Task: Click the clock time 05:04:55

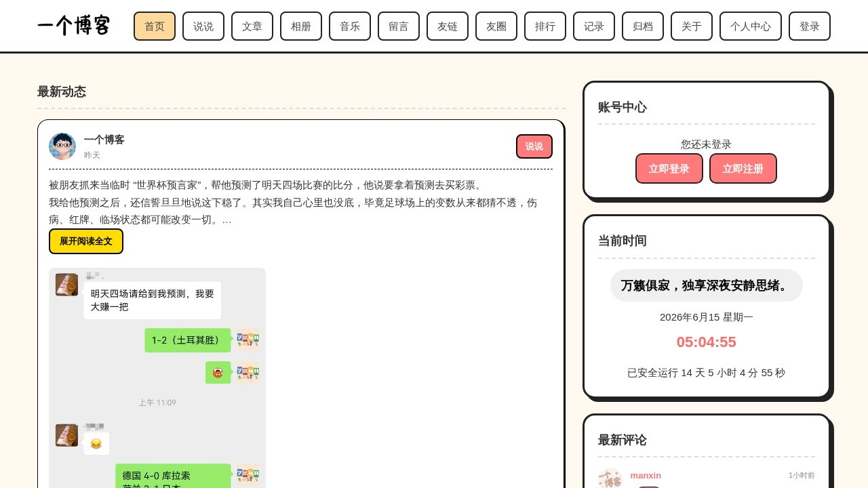Action: 707,342
